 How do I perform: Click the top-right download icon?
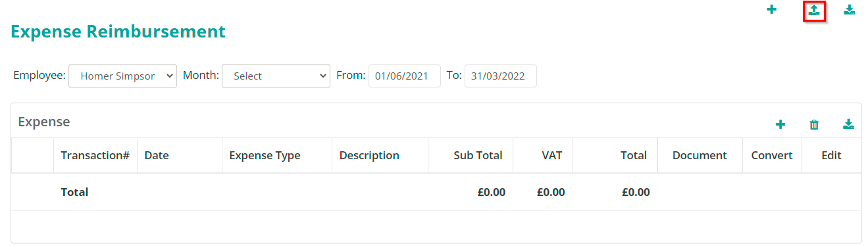850,10
